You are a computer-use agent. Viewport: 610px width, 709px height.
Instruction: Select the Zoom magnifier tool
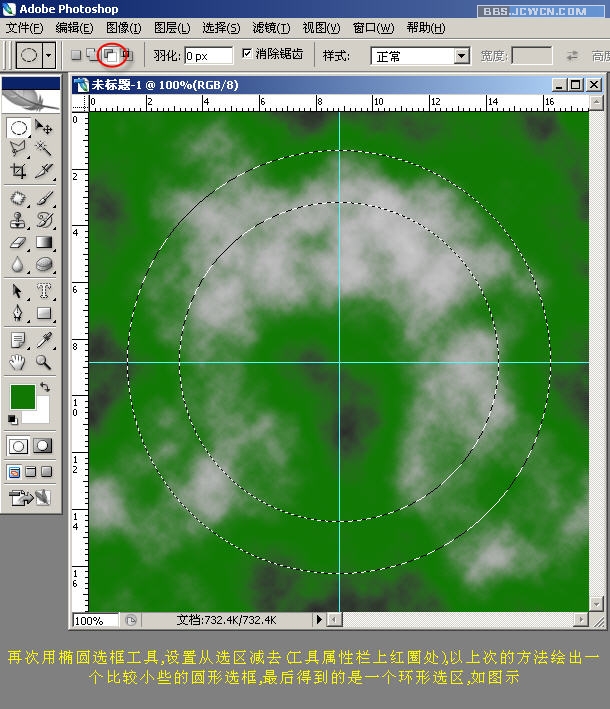(x=43, y=362)
